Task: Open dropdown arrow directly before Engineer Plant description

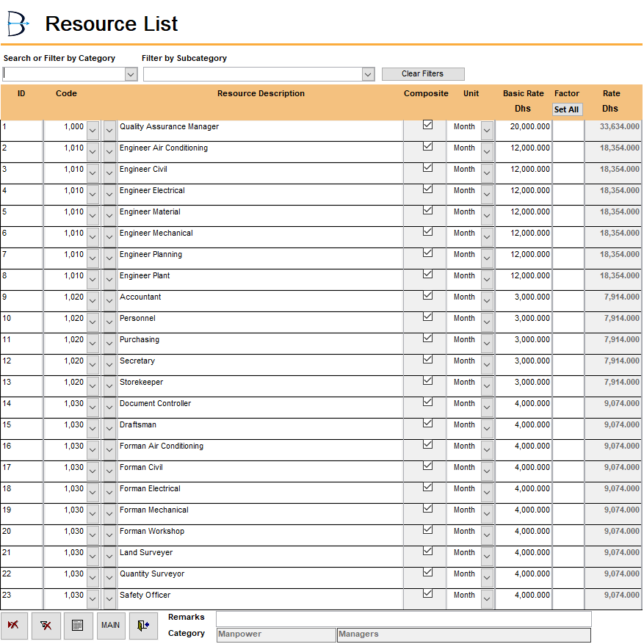Action: [109, 280]
